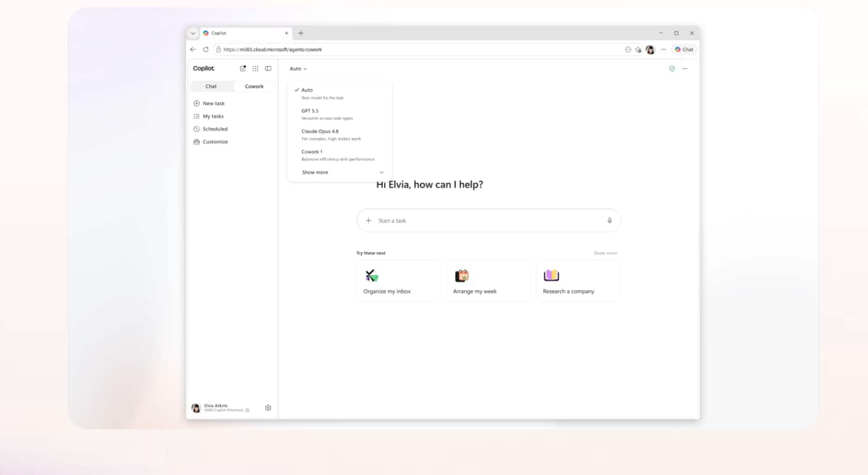Go back with the browser back arrow
This screenshot has width=868, height=475.
click(193, 49)
